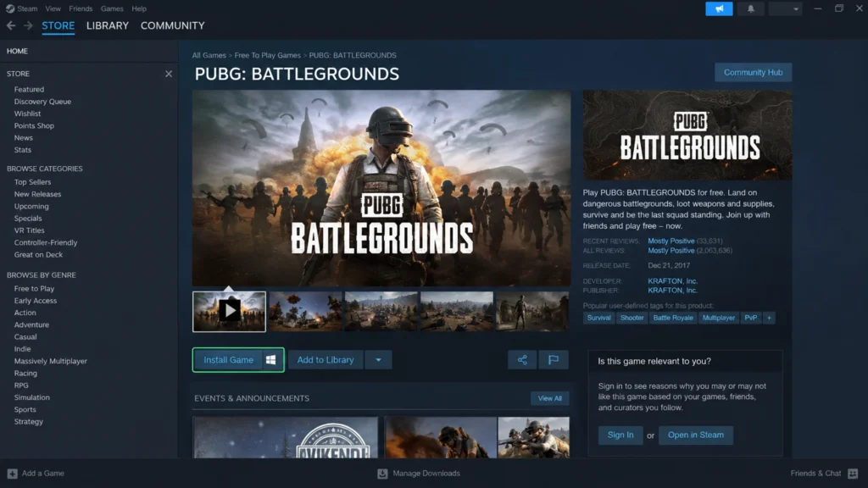Viewport: 868px width, 488px height.
Task: Browse the Strategy genre
Action: click(29, 422)
